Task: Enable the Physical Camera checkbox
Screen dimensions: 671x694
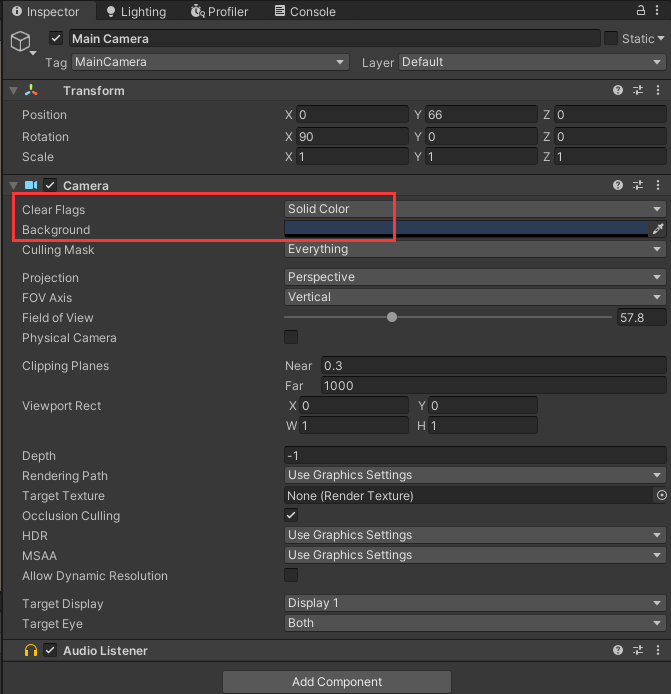Action: [291, 337]
